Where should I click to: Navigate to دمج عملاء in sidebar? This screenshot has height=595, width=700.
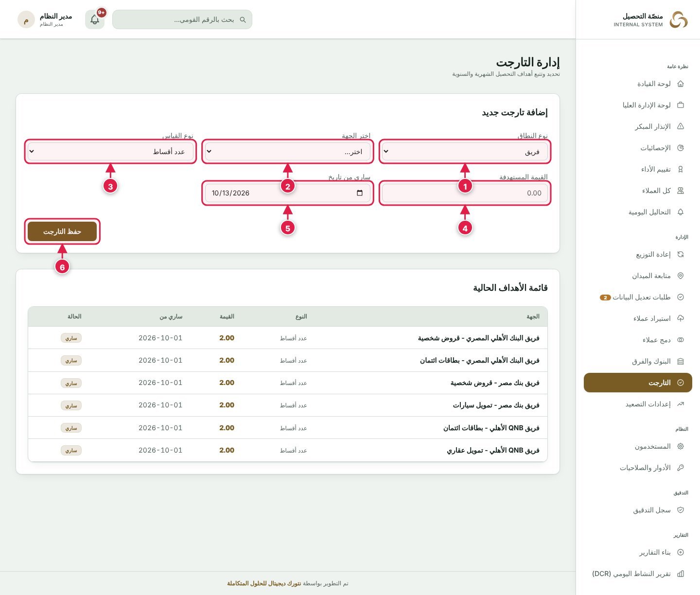click(638, 340)
